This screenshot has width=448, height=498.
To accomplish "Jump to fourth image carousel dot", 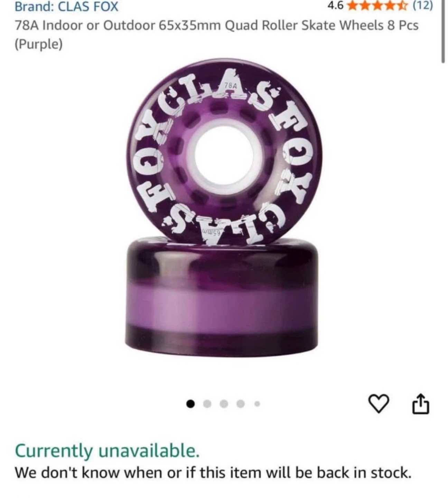I will click(x=241, y=403).
